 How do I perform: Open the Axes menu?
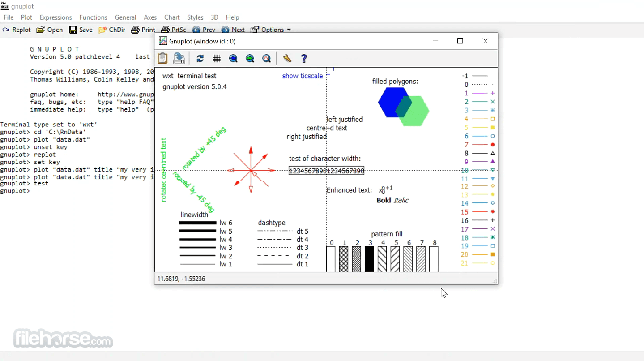(150, 17)
